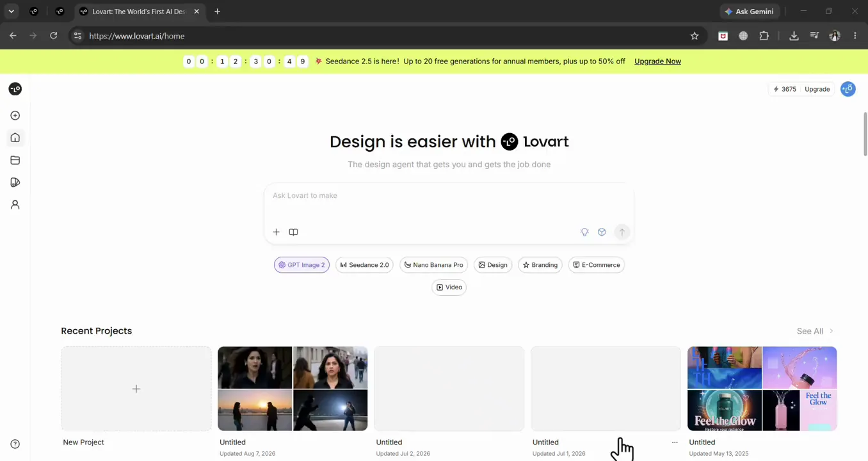Start a new creation from sidebar plus-circle icon
The height and width of the screenshot is (461, 868).
coord(15,116)
